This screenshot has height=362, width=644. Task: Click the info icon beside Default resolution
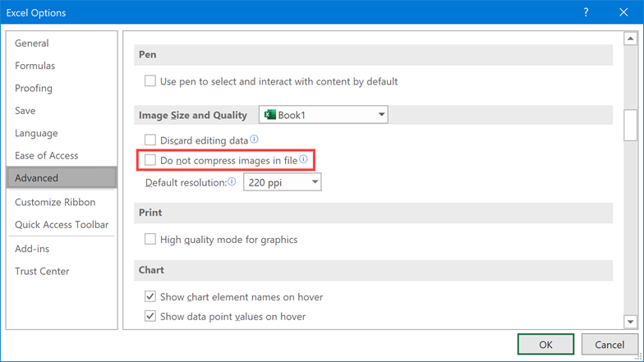pos(232,181)
